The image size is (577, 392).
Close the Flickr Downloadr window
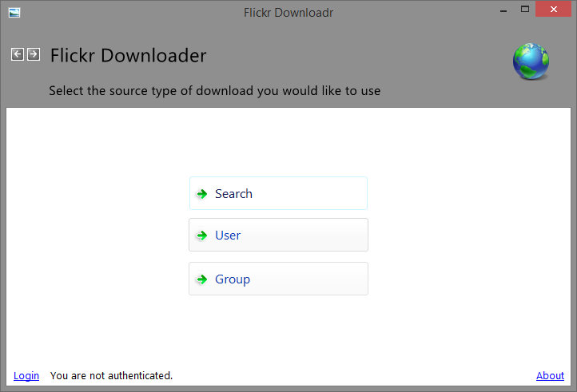point(554,10)
